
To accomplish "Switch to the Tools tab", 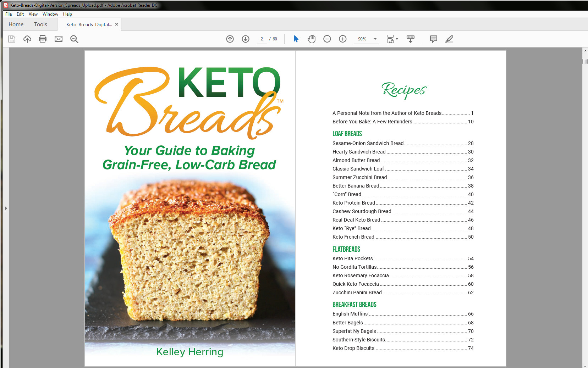I will pos(40,24).
